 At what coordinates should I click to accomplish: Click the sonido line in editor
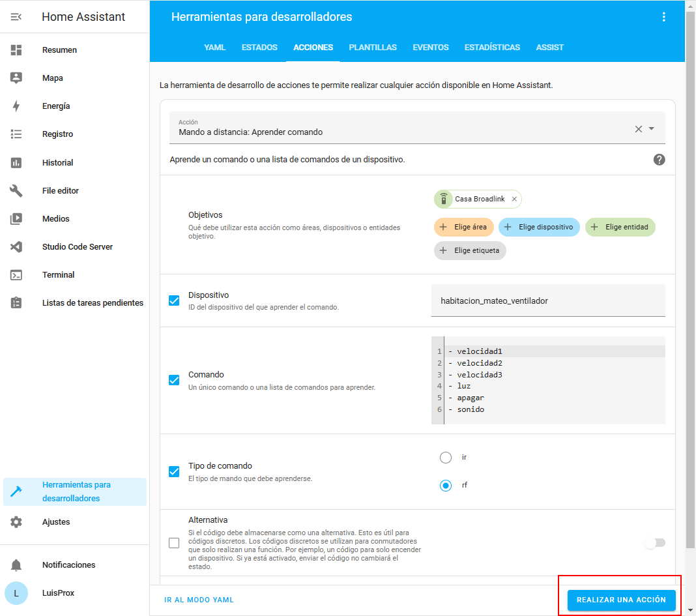(x=555, y=409)
